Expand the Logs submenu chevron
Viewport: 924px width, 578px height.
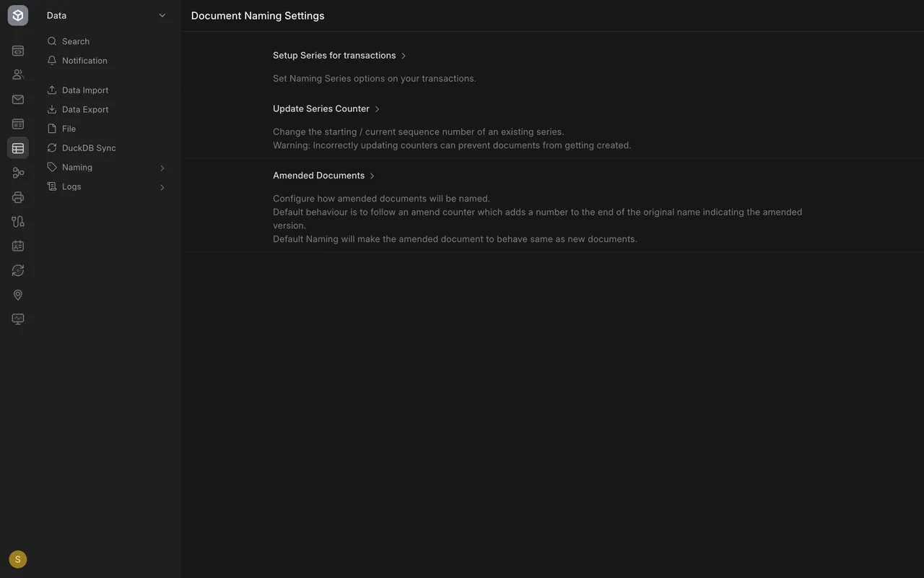(x=162, y=187)
